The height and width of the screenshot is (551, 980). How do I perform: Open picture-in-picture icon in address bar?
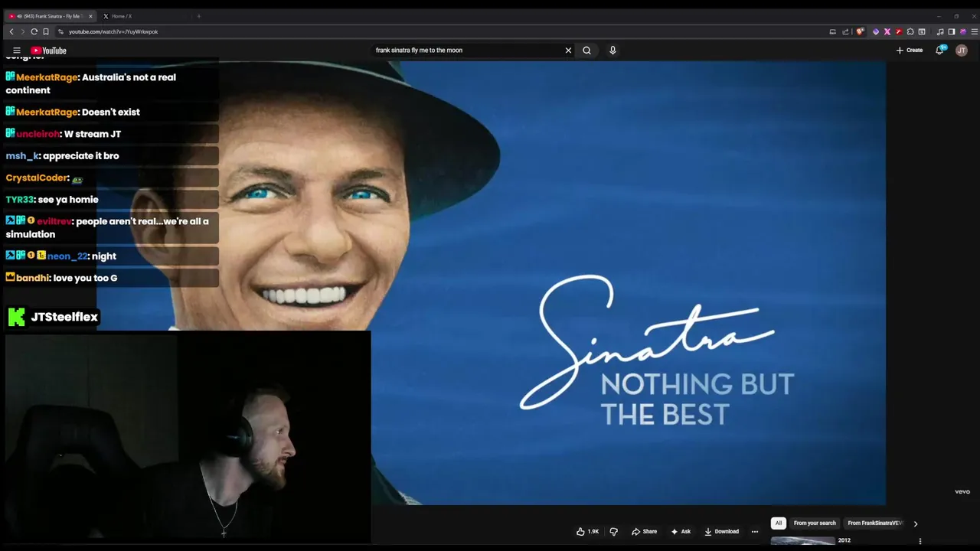click(832, 31)
